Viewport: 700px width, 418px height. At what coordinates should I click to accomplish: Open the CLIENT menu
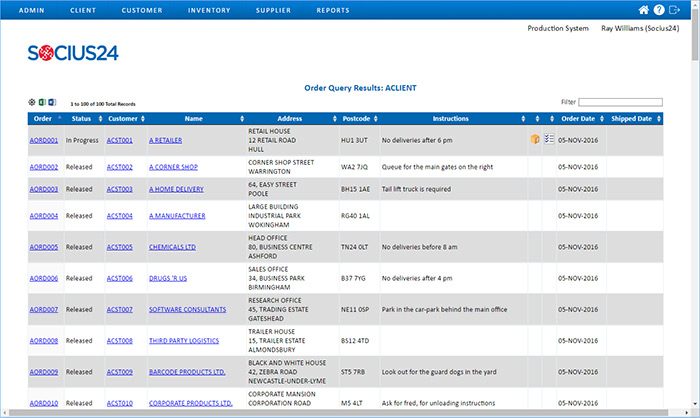[x=83, y=10]
